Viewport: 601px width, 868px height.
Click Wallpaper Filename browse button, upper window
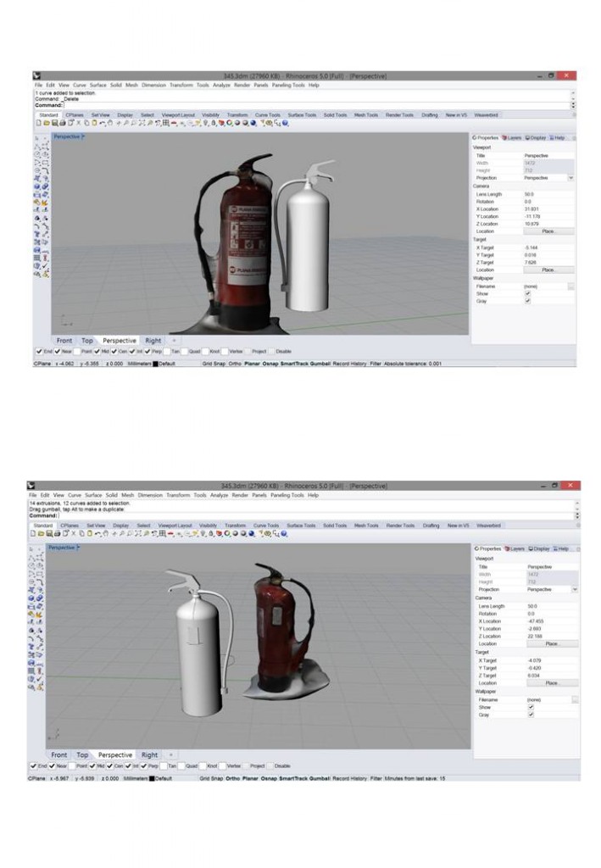pos(570,287)
